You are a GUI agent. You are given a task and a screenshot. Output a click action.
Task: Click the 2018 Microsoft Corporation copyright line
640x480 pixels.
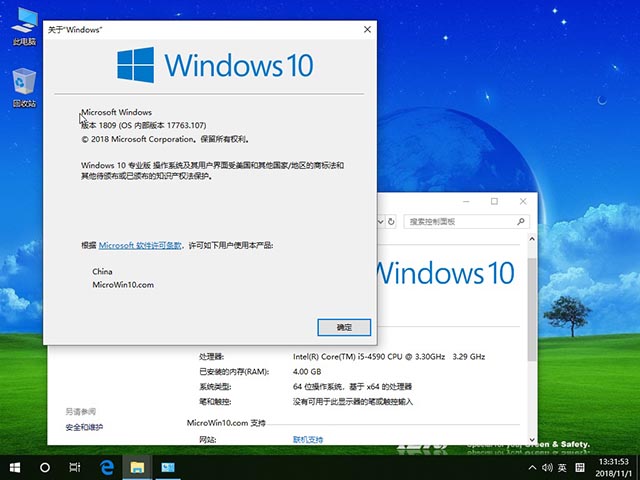point(165,139)
